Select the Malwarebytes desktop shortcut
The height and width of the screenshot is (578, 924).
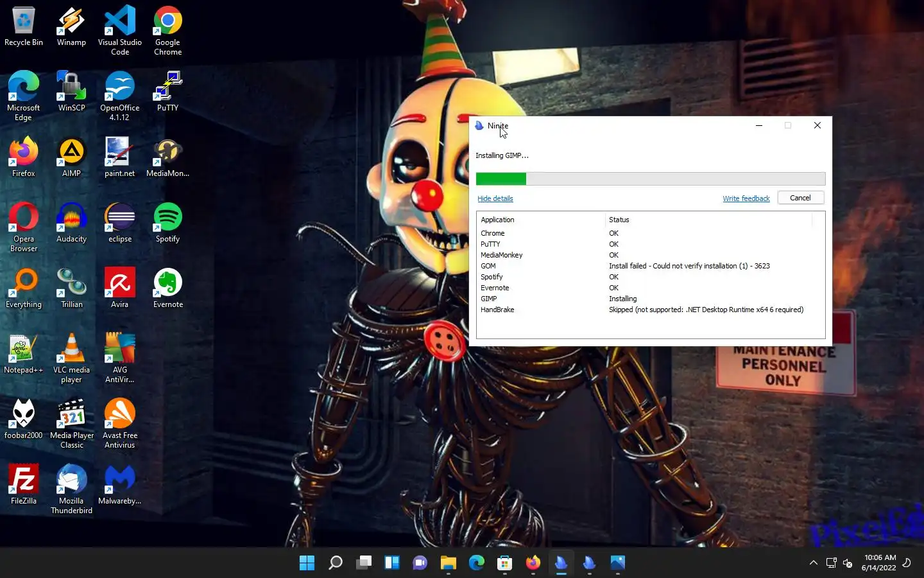(120, 484)
